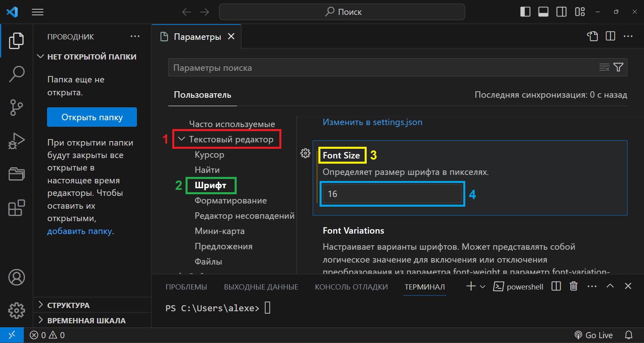
Task: Open notifications bell in status bar
Action: coord(629,335)
